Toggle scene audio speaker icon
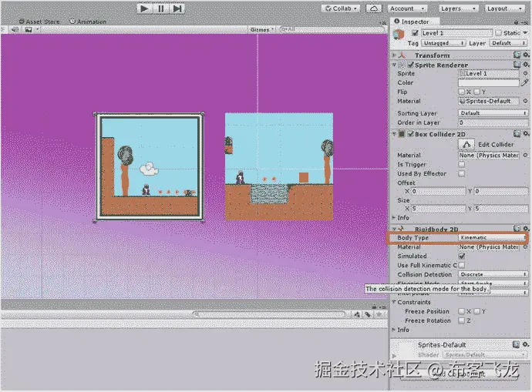532x392 pixels. pyautogui.click(x=15, y=29)
